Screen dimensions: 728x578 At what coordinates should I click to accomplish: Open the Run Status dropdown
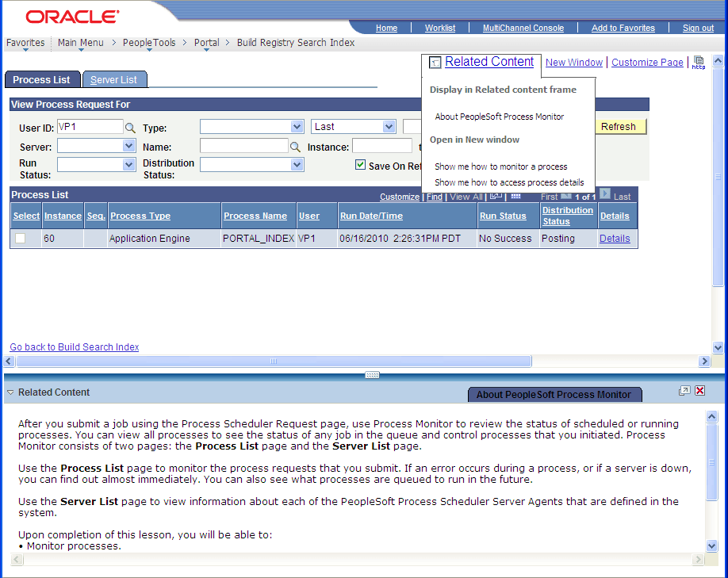[129, 164]
